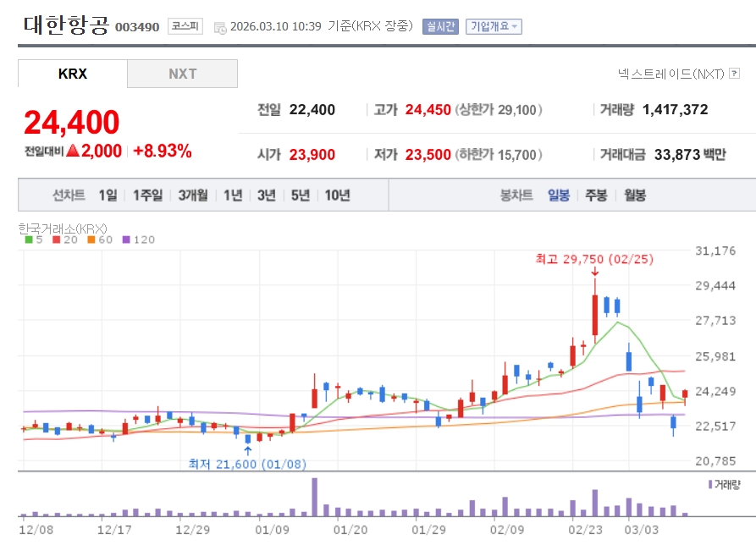Open the 넥스트레이드(NXT) help question icon
Screen dimensions: 756x545
point(734,74)
